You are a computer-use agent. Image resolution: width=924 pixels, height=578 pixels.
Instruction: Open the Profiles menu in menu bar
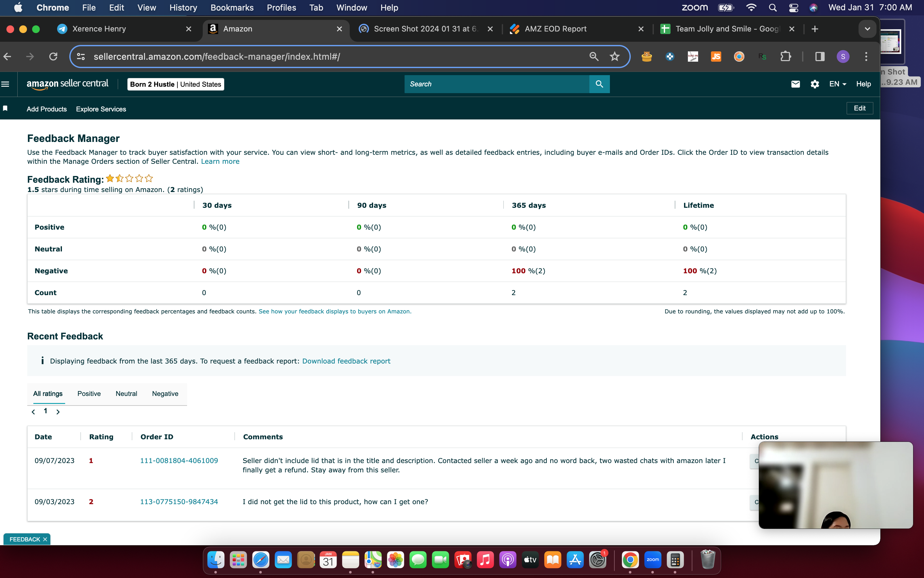[281, 8]
